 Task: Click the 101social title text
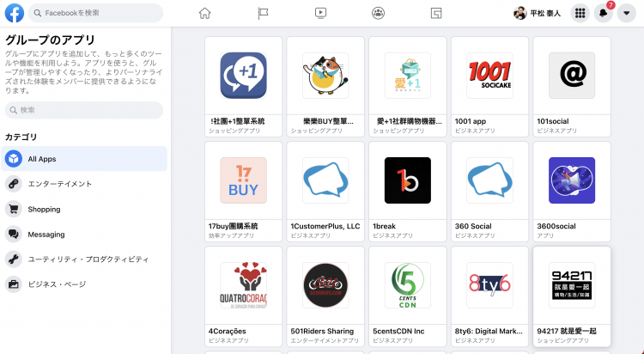[552, 121]
